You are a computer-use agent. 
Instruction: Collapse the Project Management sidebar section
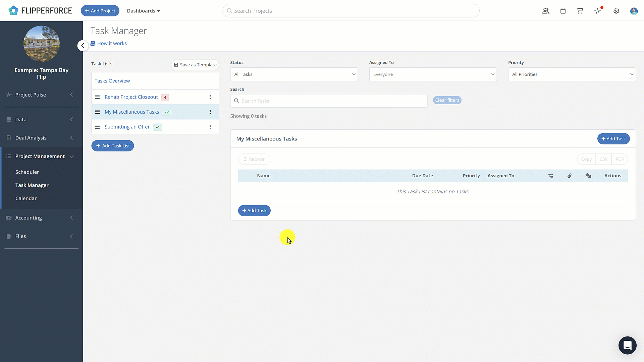[x=41, y=156]
